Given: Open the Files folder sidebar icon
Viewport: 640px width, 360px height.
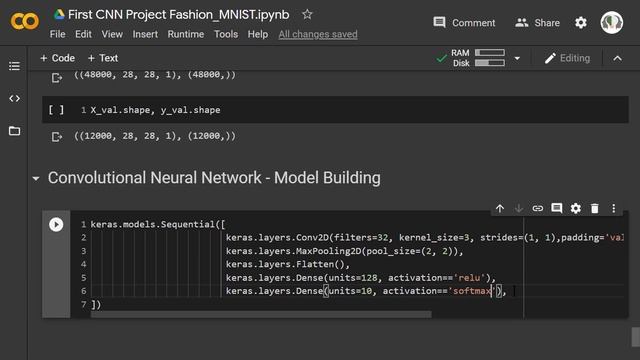Looking at the screenshot, I should point(14,131).
